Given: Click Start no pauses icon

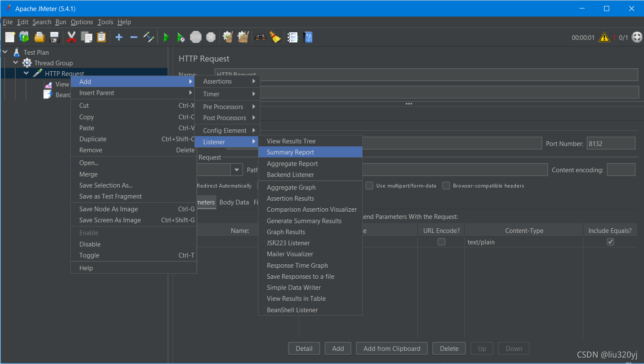Looking at the screenshot, I should pos(181,37).
